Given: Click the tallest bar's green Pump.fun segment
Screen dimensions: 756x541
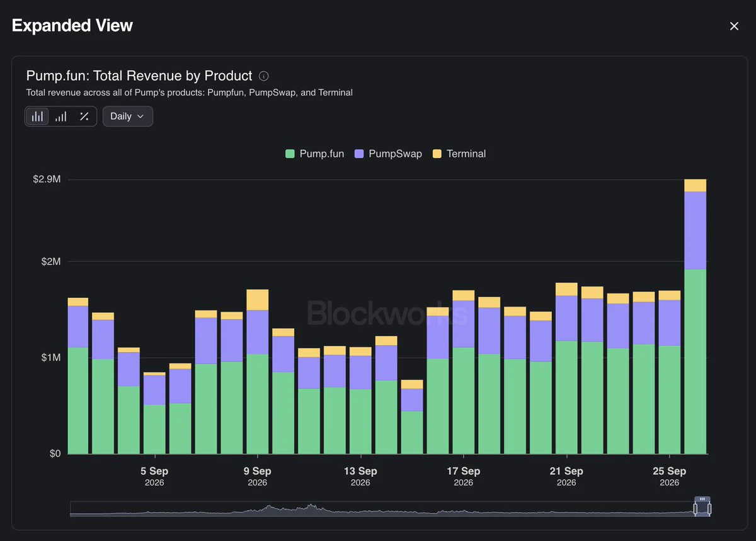Looking at the screenshot, I should pyautogui.click(x=695, y=362).
